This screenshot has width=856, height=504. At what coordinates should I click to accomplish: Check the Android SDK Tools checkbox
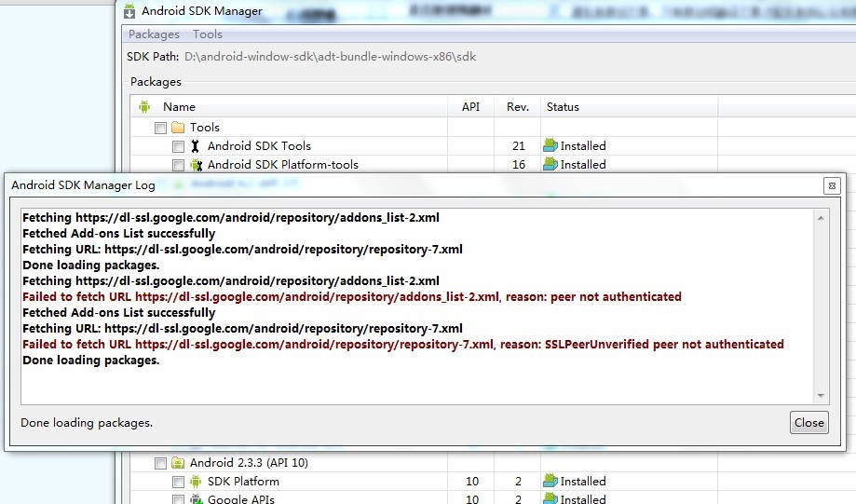pos(178,146)
